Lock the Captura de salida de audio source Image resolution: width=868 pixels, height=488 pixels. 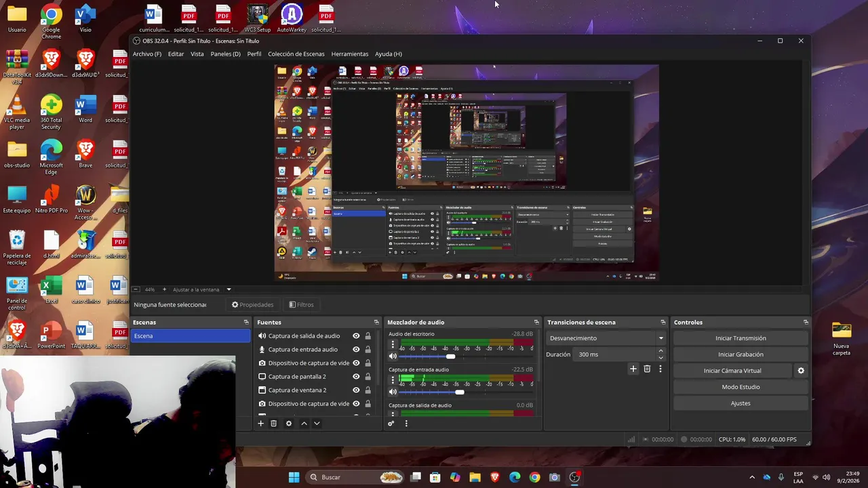(x=368, y=336)
